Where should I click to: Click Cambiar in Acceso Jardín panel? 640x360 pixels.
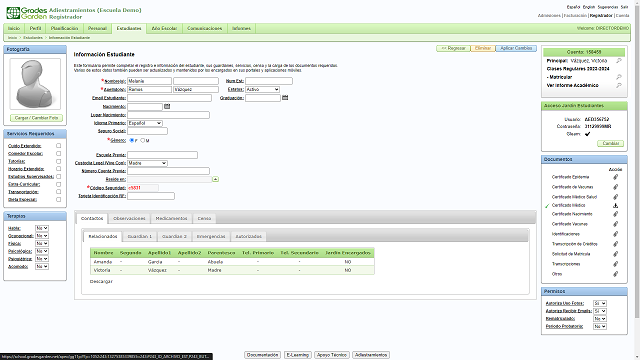point(611,143)
